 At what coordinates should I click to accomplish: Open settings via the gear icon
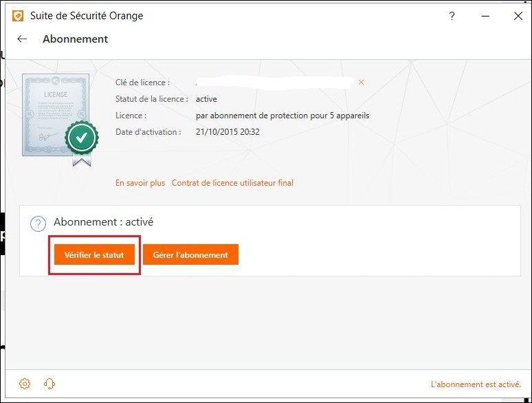(x=25, y=384)
